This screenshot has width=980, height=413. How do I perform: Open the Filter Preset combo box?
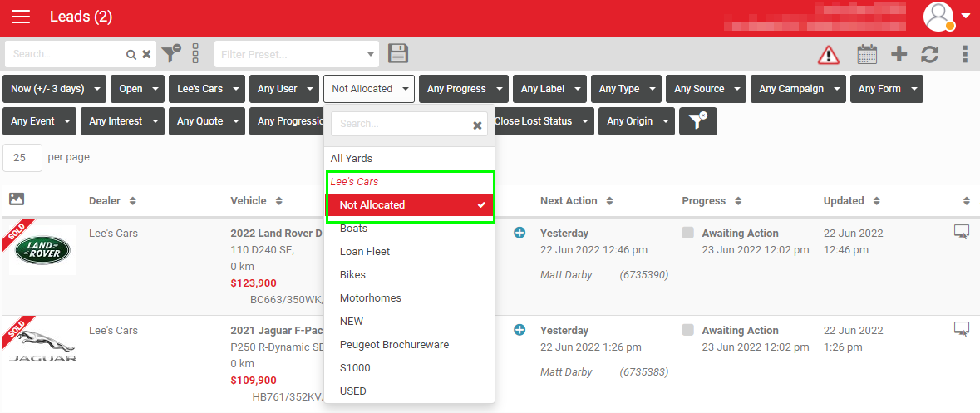point(296,54)
